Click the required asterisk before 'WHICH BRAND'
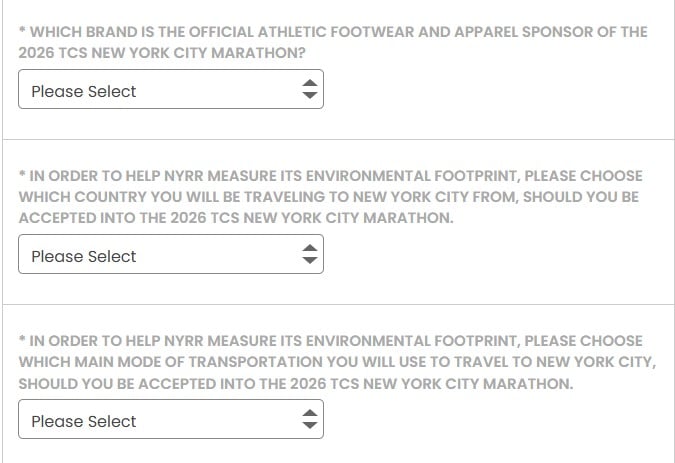 click(x=22, y=32)
